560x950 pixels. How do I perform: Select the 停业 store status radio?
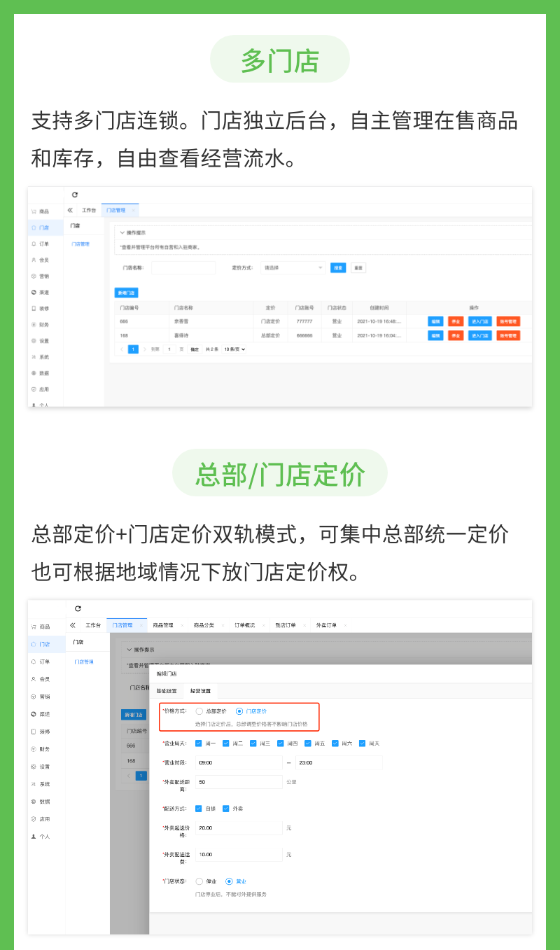[x=199, y=881]
